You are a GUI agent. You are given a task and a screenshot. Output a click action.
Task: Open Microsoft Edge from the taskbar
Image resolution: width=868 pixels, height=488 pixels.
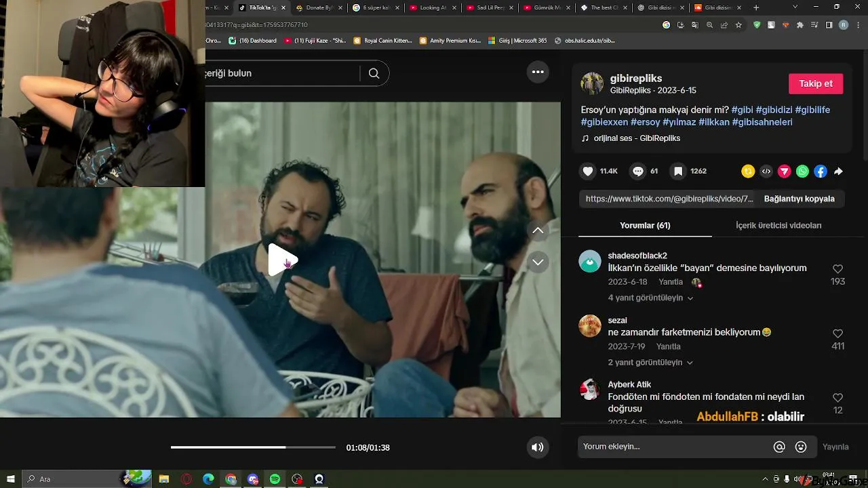pos(208,479)
